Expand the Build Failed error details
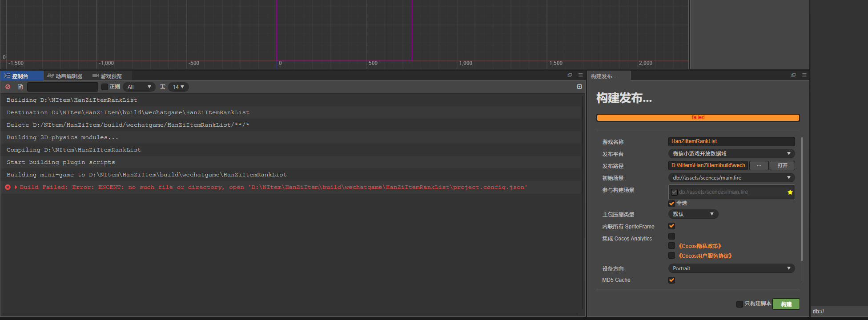The width and height of the screenshot is (868, 320). coord(16,188)
